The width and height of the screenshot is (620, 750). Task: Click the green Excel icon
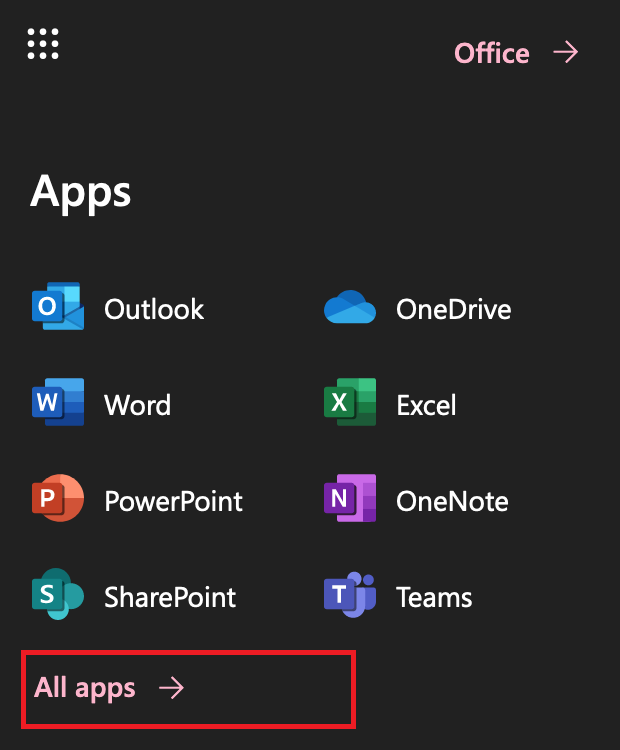(350, 403)
